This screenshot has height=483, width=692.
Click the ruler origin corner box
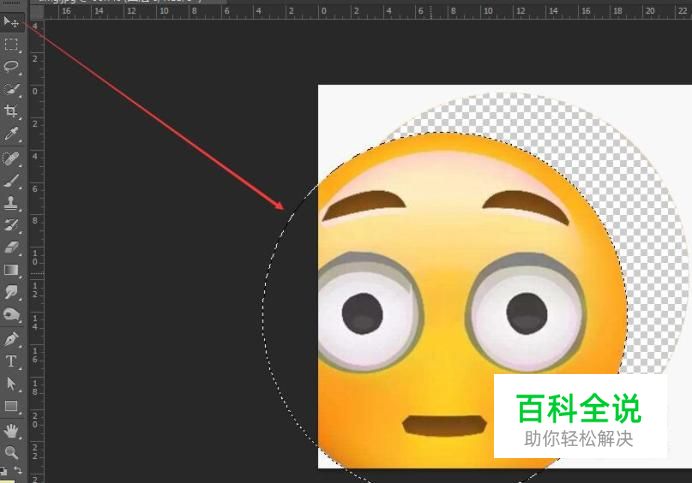(37, 12)
